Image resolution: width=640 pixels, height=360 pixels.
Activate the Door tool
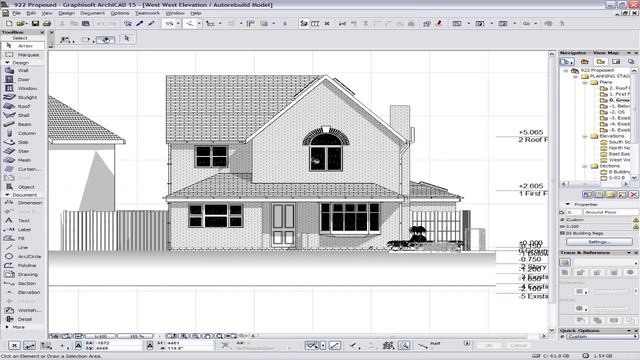[x=22, y=80]
